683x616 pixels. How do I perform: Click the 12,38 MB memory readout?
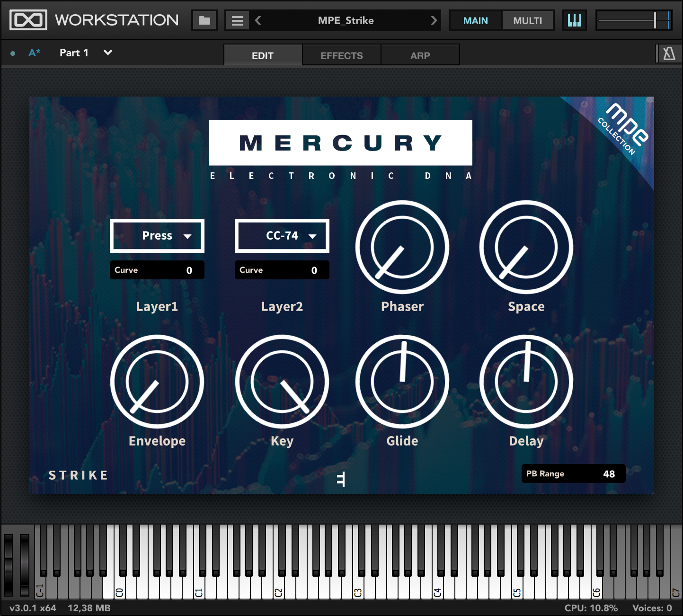(x=89, y=608)
